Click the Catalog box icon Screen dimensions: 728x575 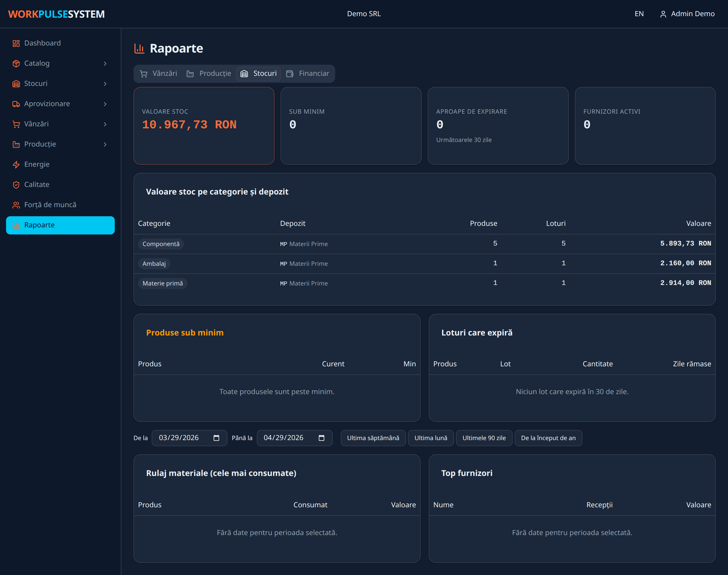coord(16,64)
